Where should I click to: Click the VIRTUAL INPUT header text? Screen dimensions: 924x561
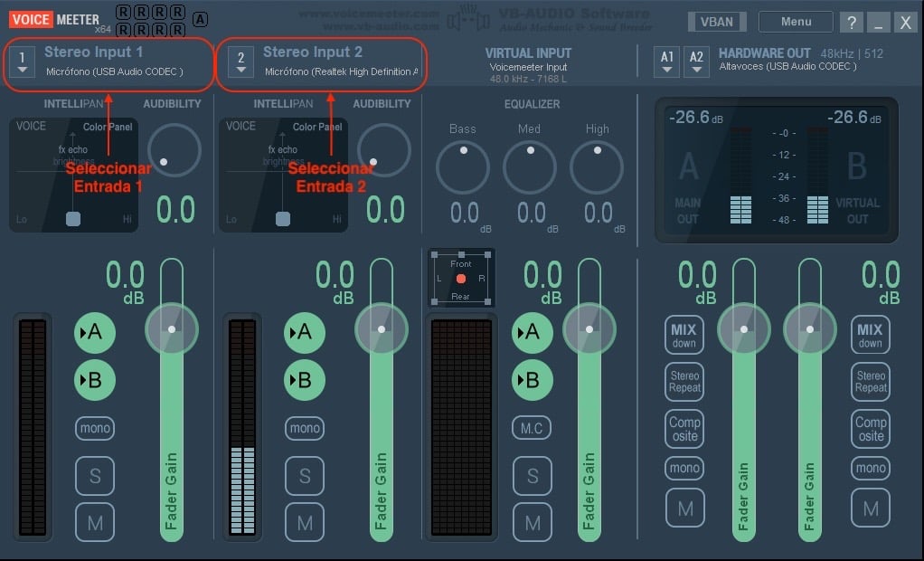click(528, 53)
